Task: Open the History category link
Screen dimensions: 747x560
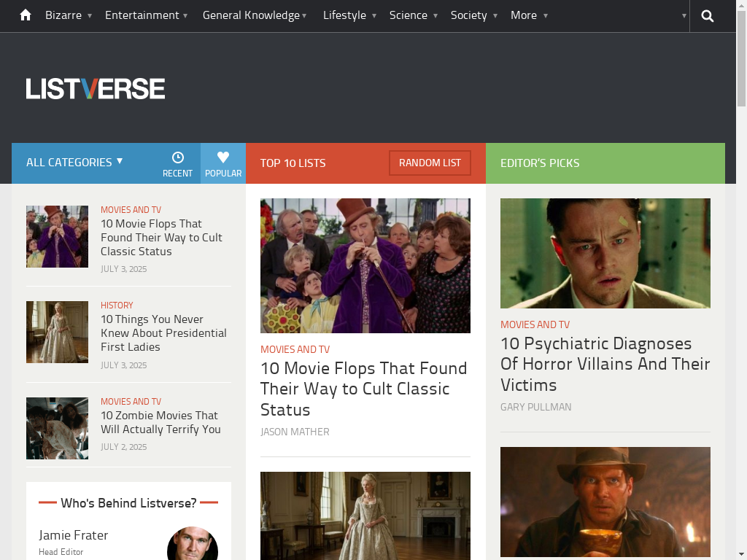Action: (x=117, y=306)
